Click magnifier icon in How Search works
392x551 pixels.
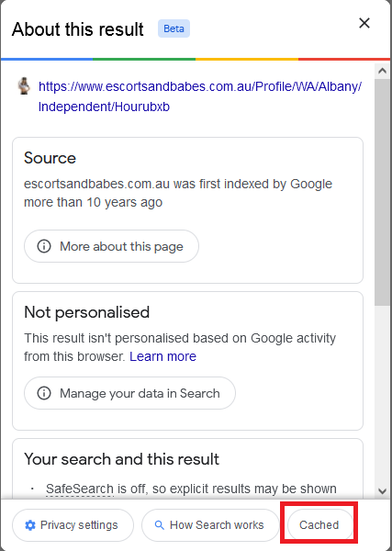click(x=160, y=525)
